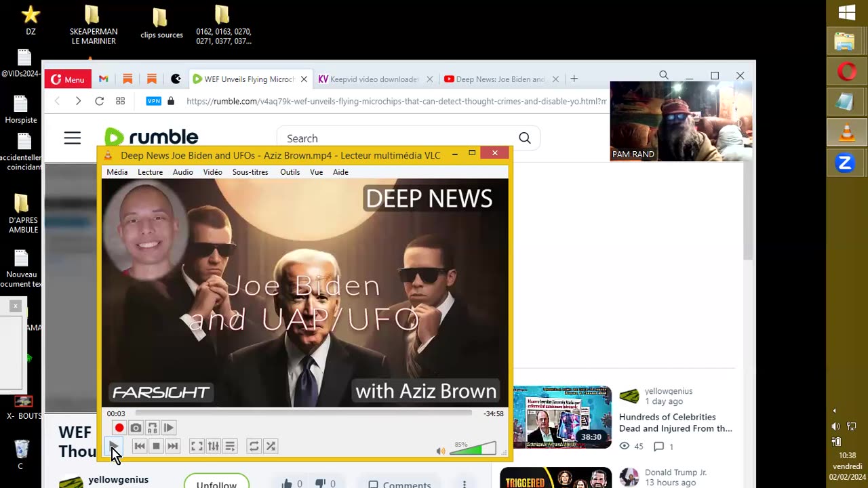868x488 pixels.
Task: Skip to next media in VLC
Action: 173,446
